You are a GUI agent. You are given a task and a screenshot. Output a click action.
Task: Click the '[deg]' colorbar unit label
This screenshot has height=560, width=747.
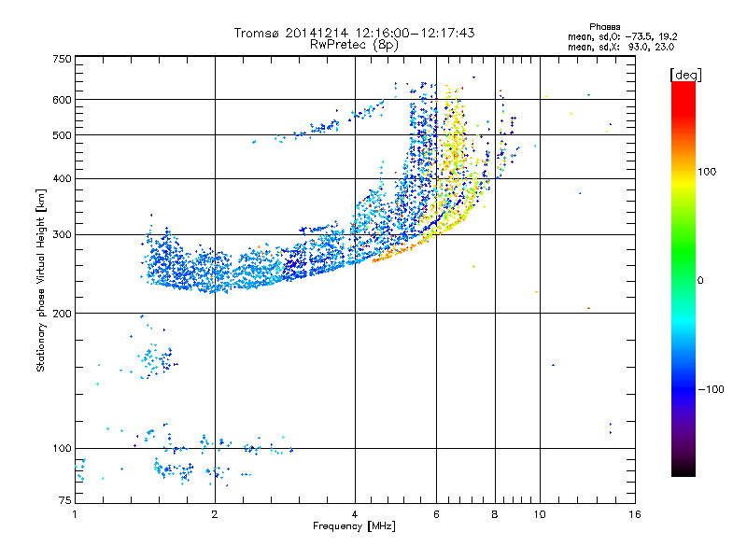(685, 75)
